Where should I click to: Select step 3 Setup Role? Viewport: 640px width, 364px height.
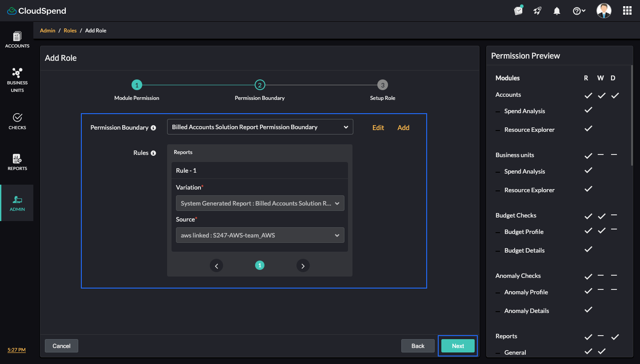pos(382,85)
